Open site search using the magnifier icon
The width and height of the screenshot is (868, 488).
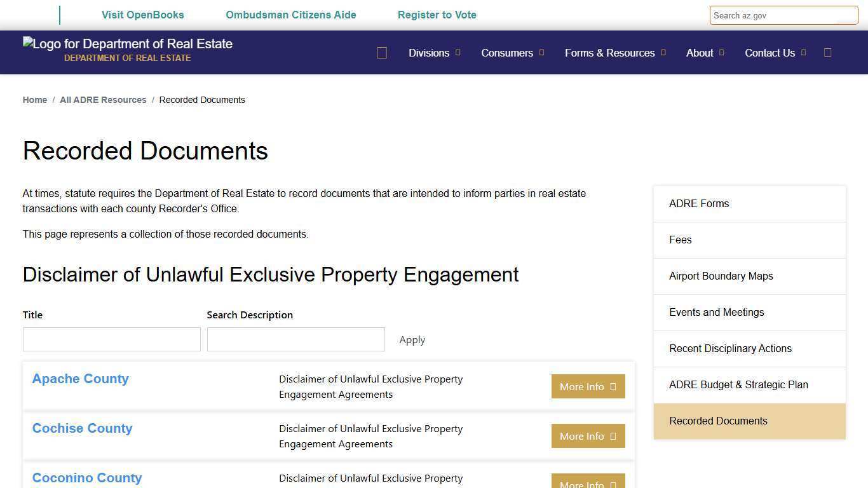827,53
